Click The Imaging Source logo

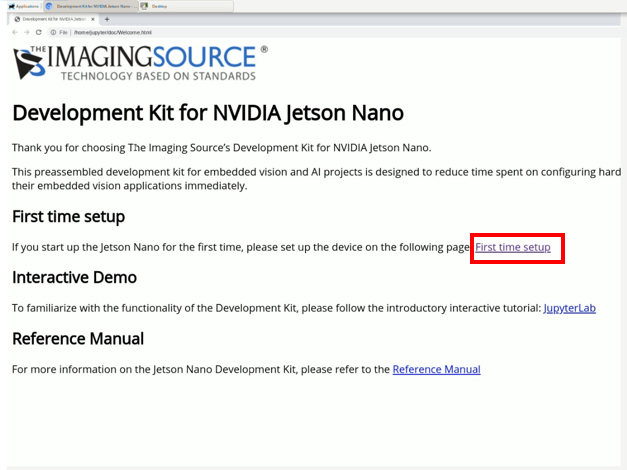(x=140, y=62)
